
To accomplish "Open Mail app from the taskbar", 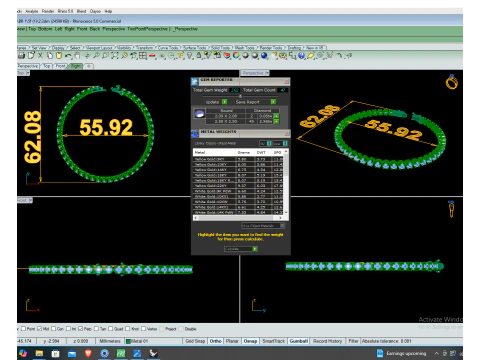I will 72,353.
